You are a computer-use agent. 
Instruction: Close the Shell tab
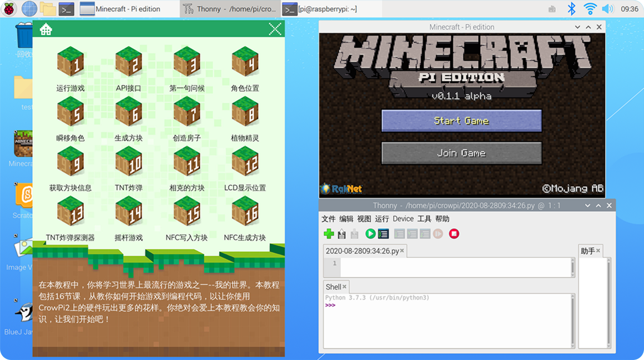(345, 287)
